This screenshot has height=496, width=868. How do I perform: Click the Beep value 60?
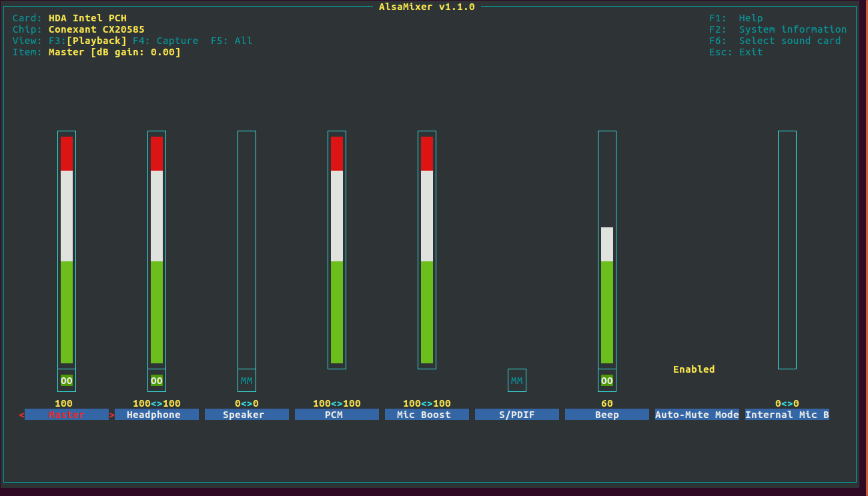607,403
